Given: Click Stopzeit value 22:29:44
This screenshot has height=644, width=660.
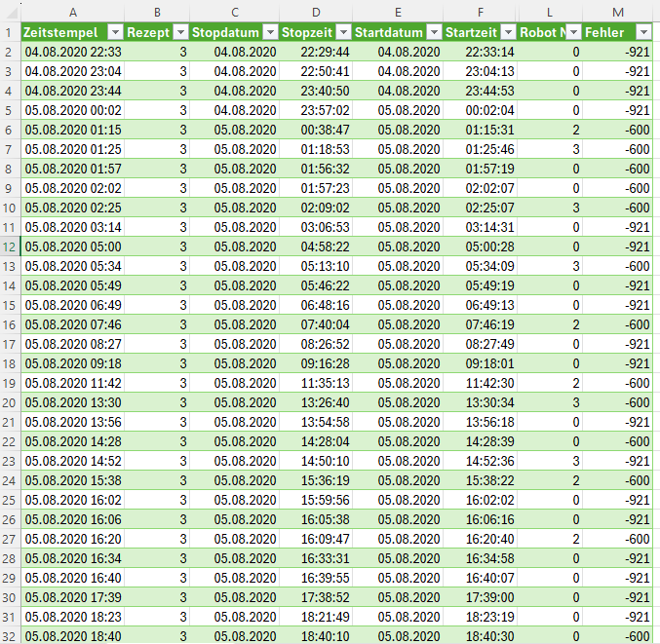Looking at the screenshot, I should pyautogui.click(x=316, y=52).
